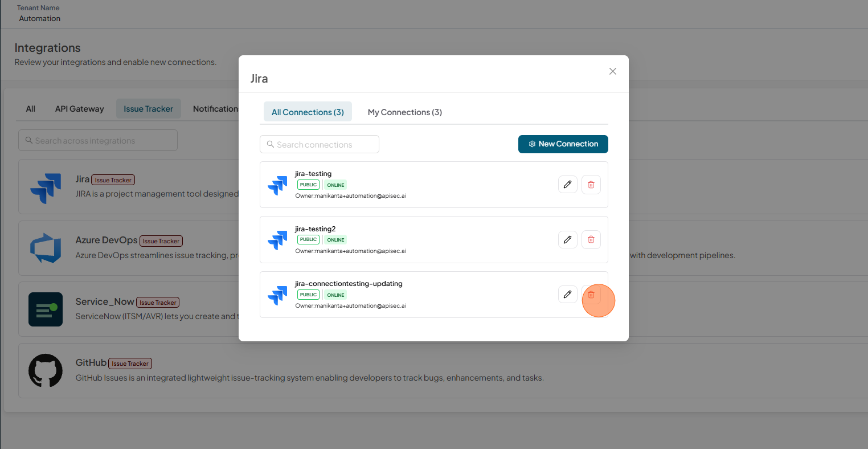The height and width of the screenshot is (449, 868).
Task: Edit the jira-testing connection with pencil icon
Action: (568, 185)
